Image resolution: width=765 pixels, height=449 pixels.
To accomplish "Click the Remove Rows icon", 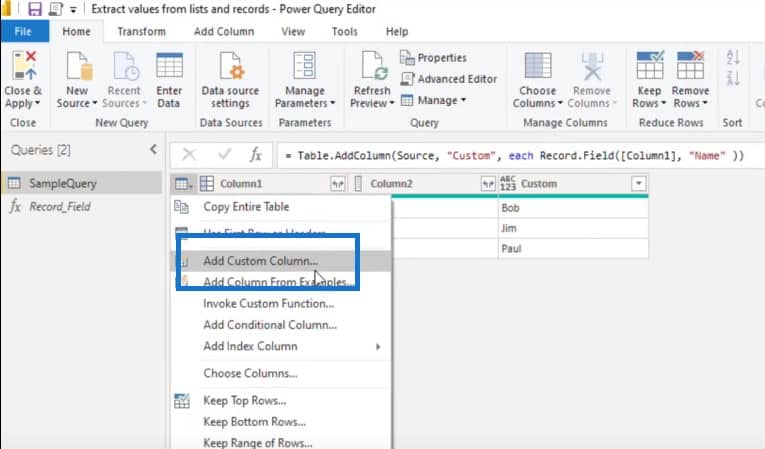I will coord(690,65).
